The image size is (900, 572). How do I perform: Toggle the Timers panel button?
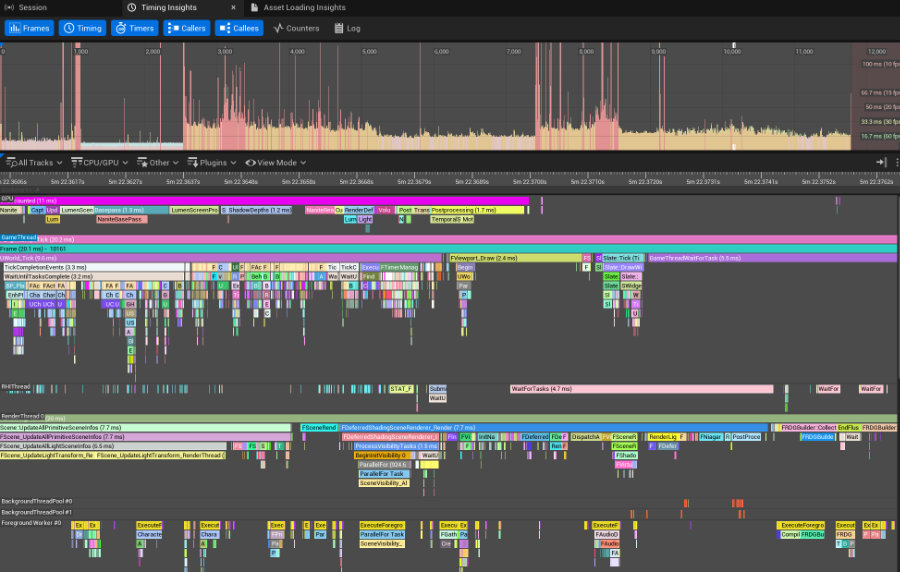tap(135, 28)
